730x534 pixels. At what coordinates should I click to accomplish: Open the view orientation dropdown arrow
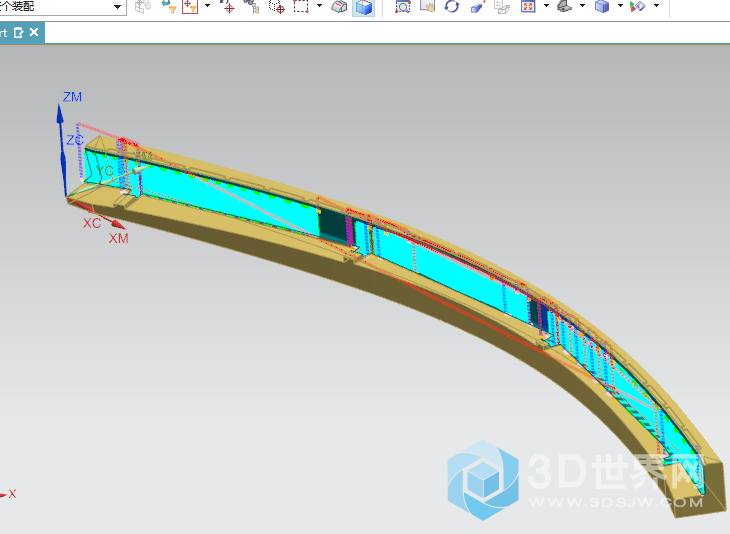click(x=582, y=6)
